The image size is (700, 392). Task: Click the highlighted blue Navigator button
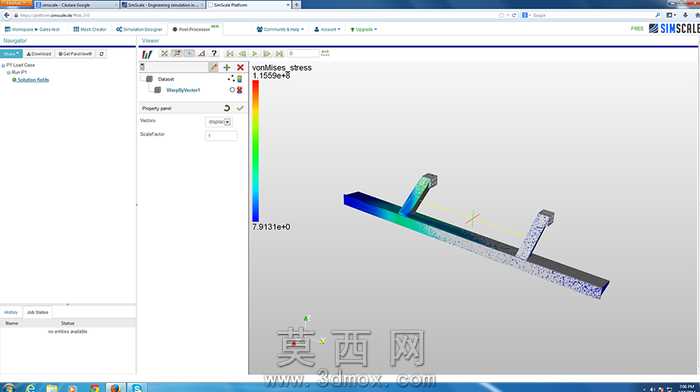click(11, 54)
